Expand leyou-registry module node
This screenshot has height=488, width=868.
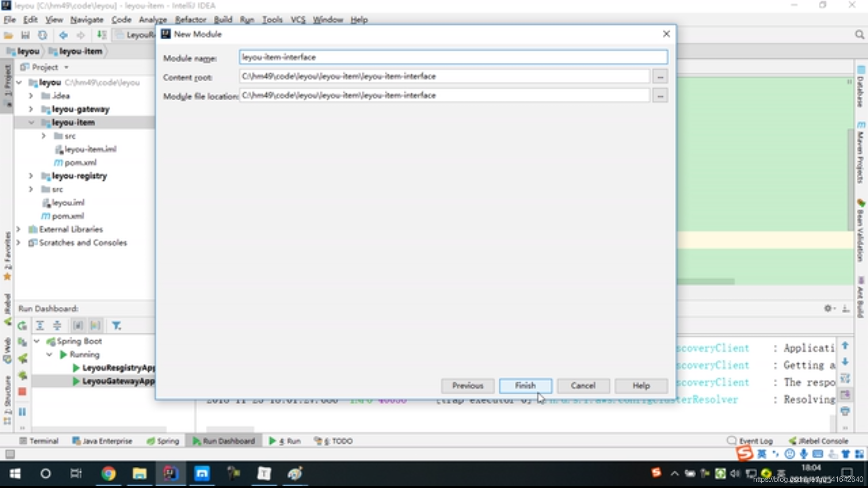click(31, 176)
